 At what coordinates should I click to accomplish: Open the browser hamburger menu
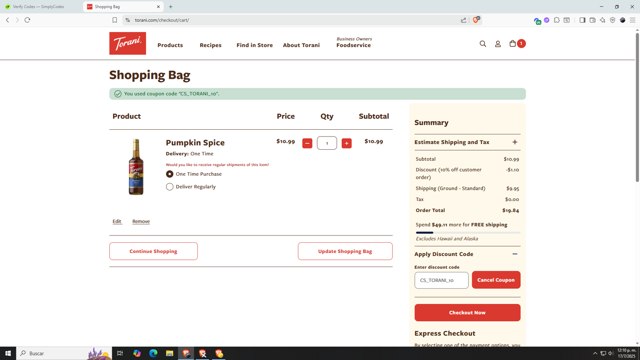coord(632,20)
